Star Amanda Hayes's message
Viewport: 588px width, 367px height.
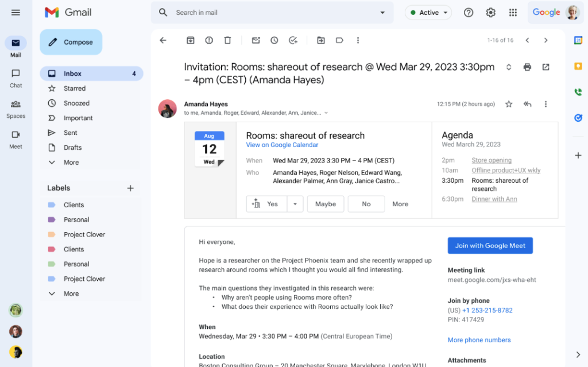click(508, 104)
